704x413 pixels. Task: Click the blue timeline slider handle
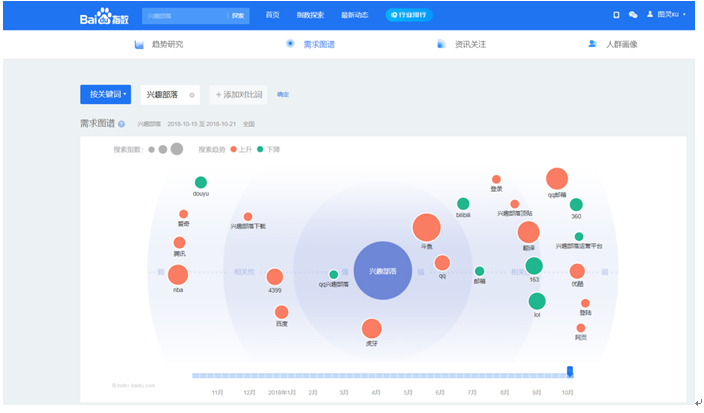pyautogui.click(x=570, y=371)
